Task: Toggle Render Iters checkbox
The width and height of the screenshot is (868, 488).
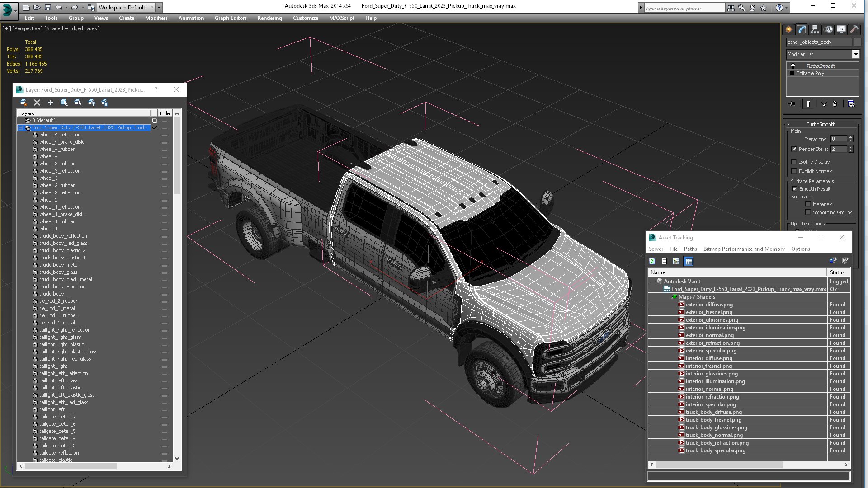Action: 794,149
